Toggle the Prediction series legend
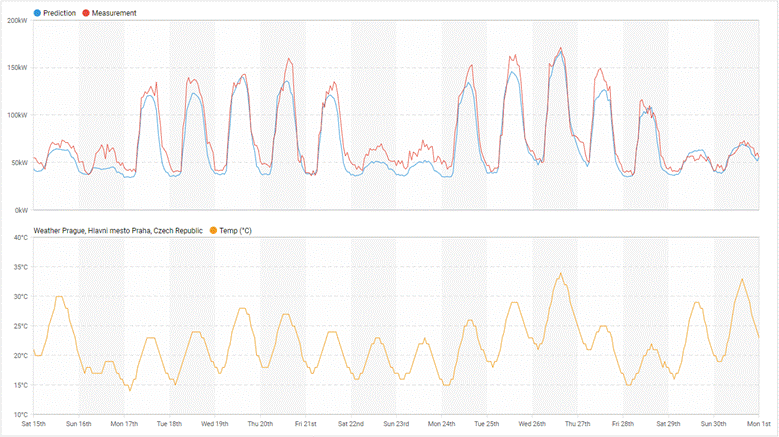Viewport: 779px width, 437px height. click(55, 13)
